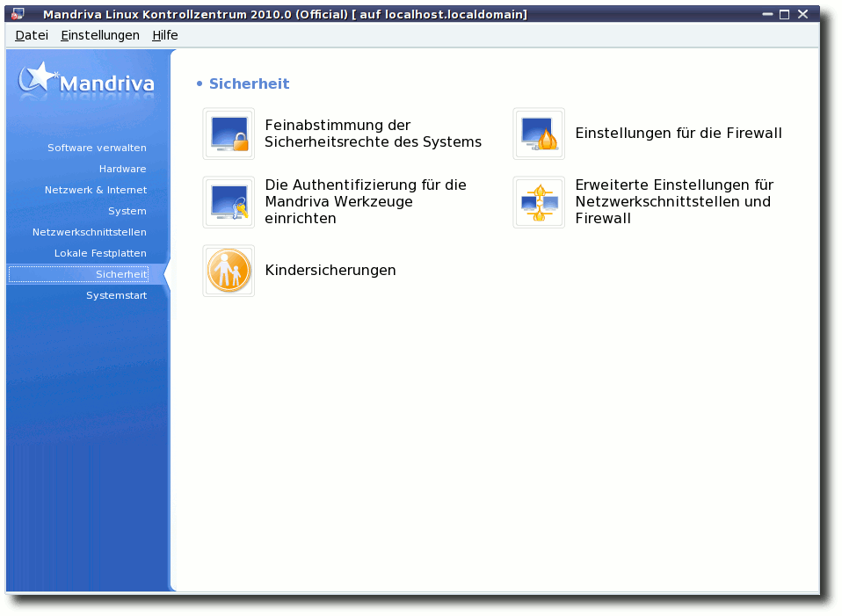Switch to Software verwalten section
This screenshot has height=616, width=842.
(x=97, y=148)
